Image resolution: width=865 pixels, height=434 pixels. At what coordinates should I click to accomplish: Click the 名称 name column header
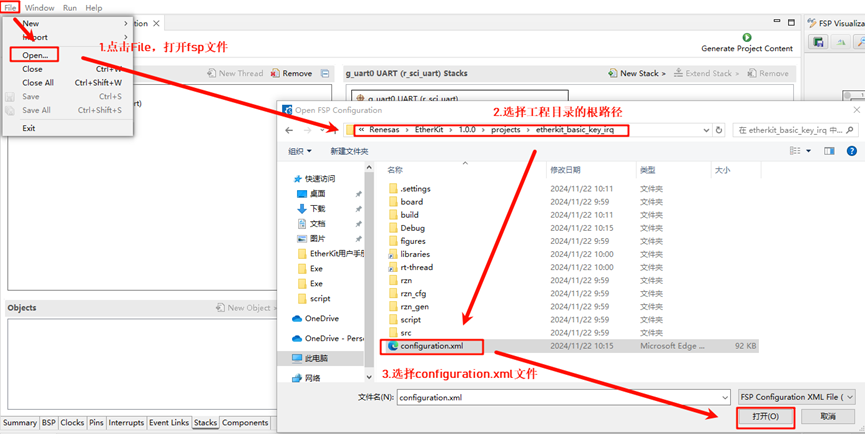point(395,170)
